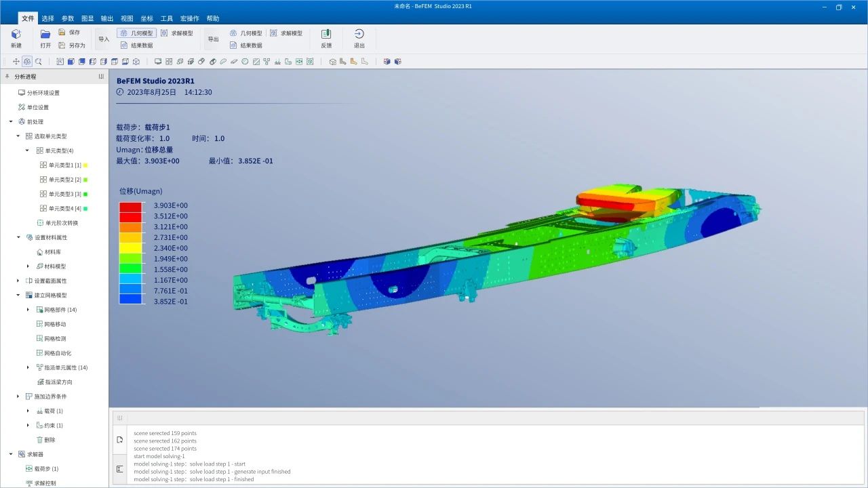Screen dimensions: 868x488
Task: Open the 宏操作 menu
Action: 190,18
